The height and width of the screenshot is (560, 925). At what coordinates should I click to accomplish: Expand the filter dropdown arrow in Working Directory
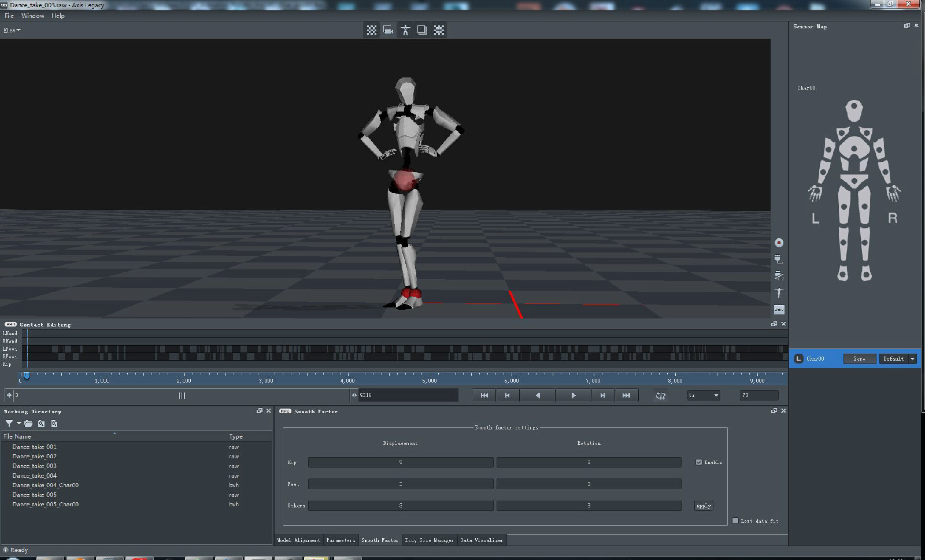(18, 424)
